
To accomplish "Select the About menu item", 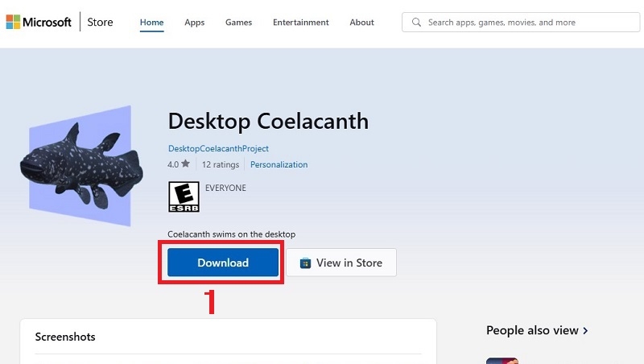I will click(x=361, y=23).
